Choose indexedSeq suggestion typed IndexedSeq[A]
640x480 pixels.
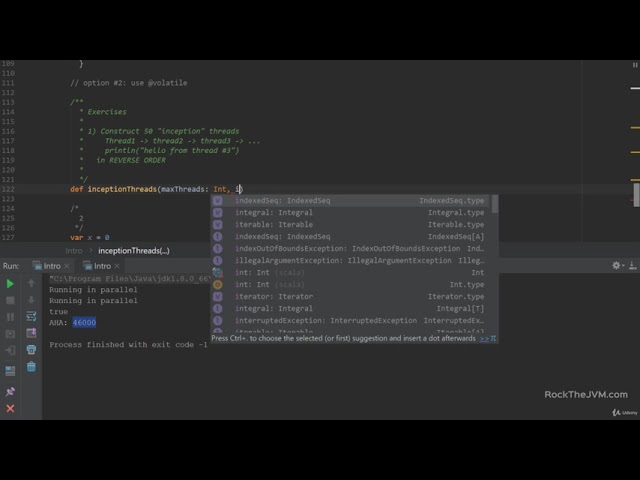[351, 237]
